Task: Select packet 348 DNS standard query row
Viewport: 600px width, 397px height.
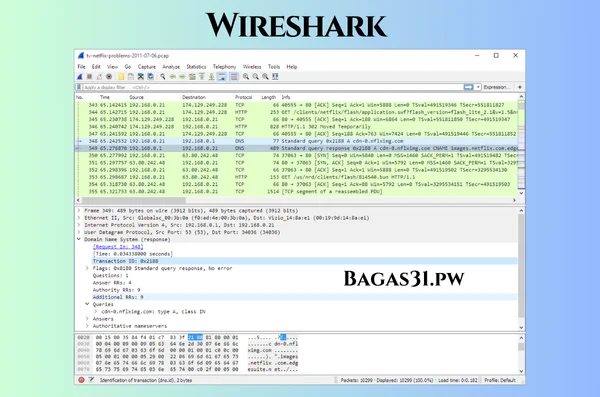Action: pos(297,141)
